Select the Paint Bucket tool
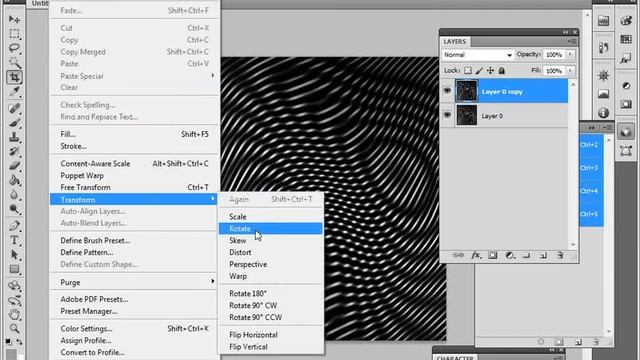 pos(14,180)
